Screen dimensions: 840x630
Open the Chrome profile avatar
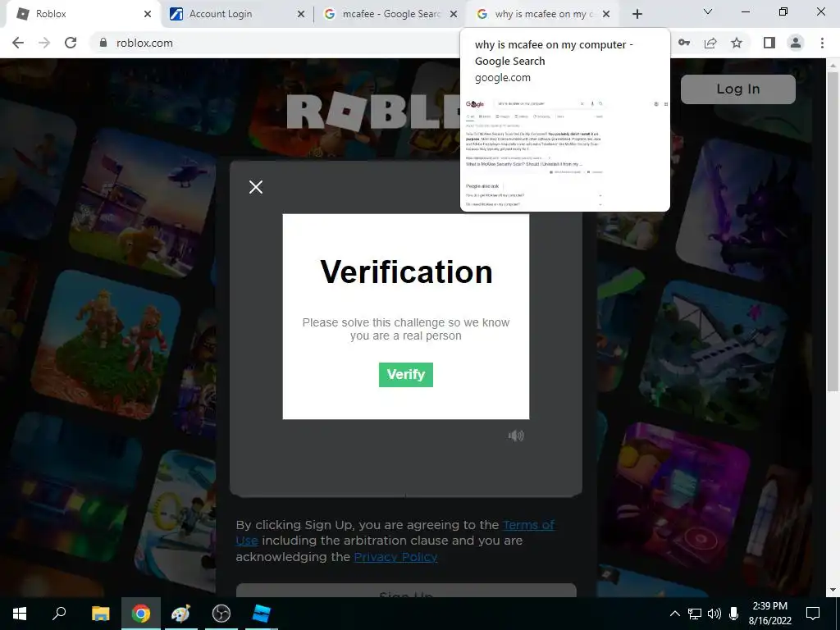pyautogui.click(x=796, y=43)
